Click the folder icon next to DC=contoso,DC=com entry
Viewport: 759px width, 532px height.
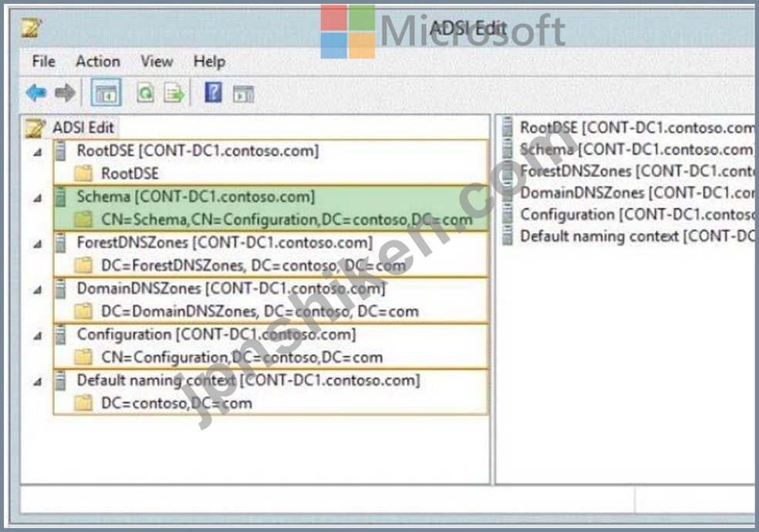coord(83,403)
